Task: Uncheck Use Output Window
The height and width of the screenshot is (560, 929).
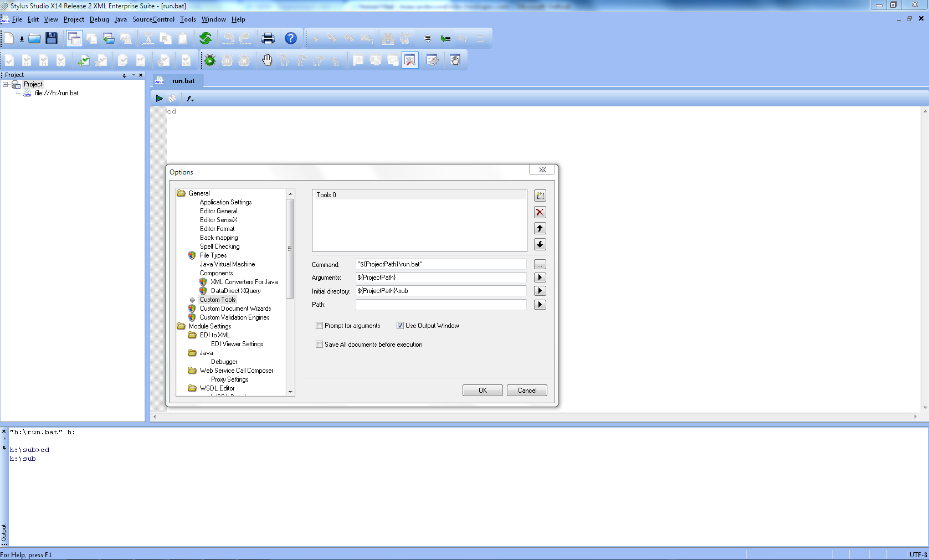Action: tap(400, 326)
